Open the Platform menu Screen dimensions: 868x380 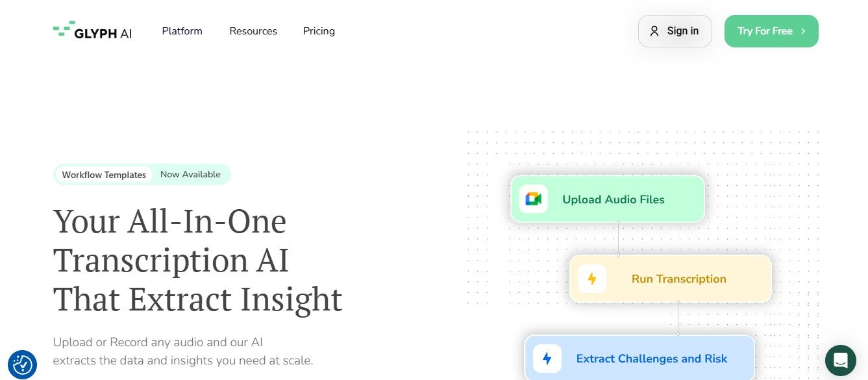coord(182,31)
